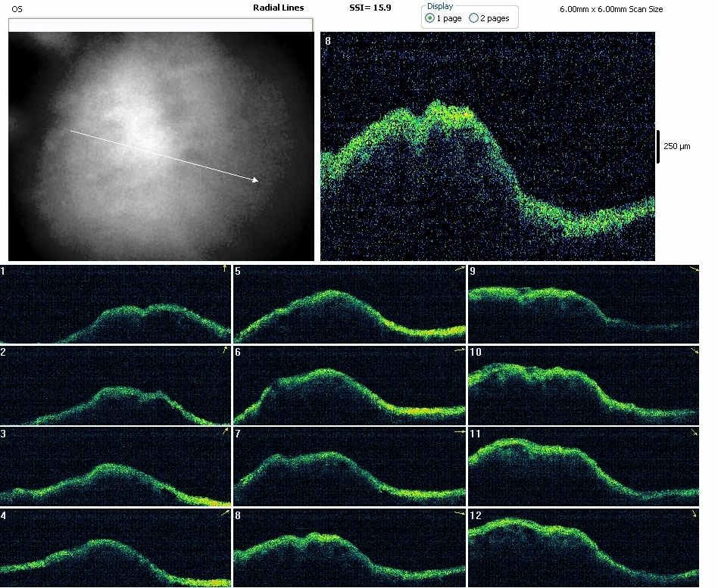Open radial scan thumbnail 2
Screen dimensions: 718x588
click(x=116, y=385)
